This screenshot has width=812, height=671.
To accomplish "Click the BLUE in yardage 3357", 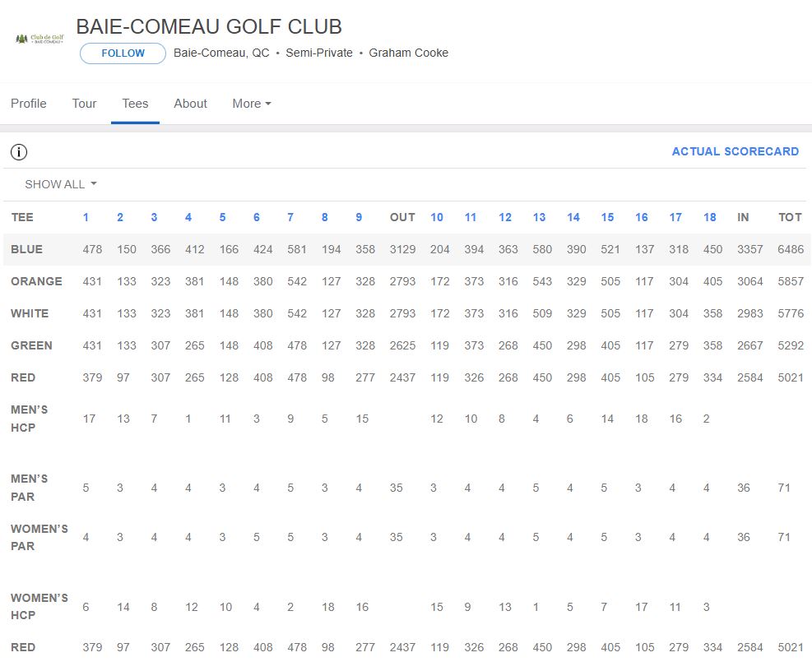I will (749, 249).
